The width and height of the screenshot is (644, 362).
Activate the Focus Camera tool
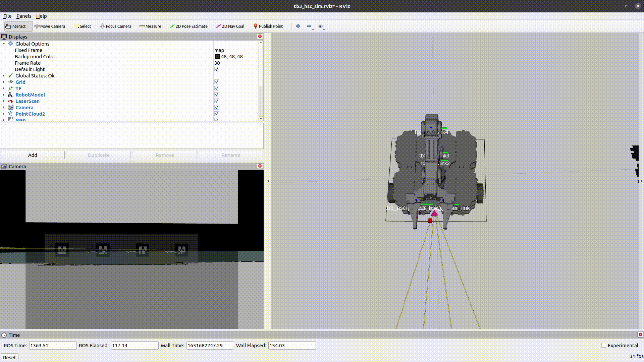[x=115, y=26]
